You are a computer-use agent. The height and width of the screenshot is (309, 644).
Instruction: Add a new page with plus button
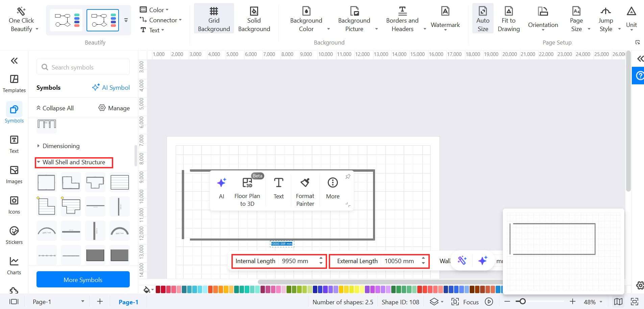click(100, 301)
